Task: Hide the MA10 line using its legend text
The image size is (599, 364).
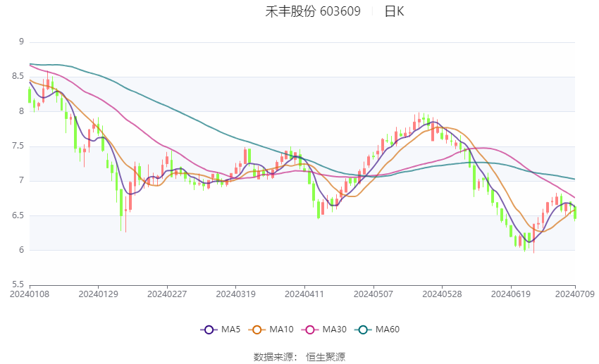Action: click(282, 330)
